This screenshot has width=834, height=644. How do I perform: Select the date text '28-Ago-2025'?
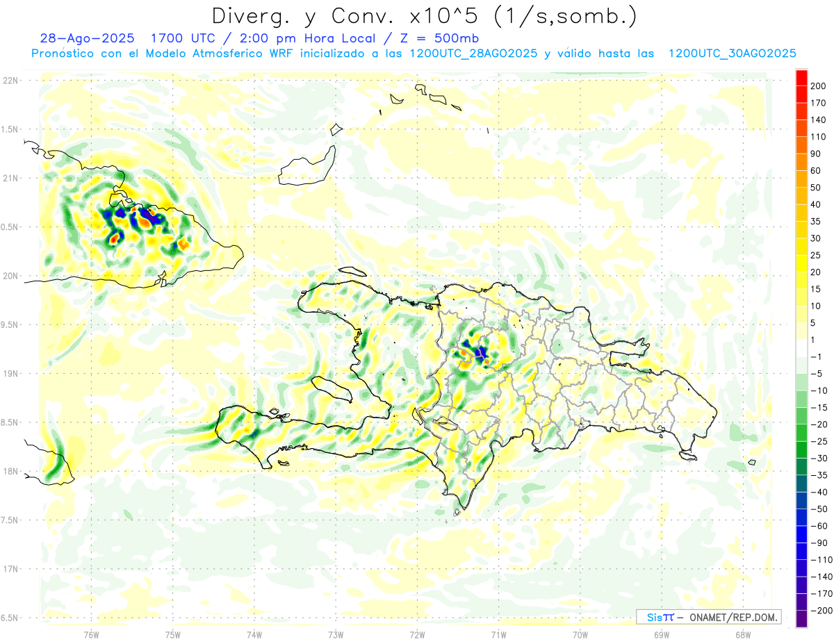(x=88, y=38)
